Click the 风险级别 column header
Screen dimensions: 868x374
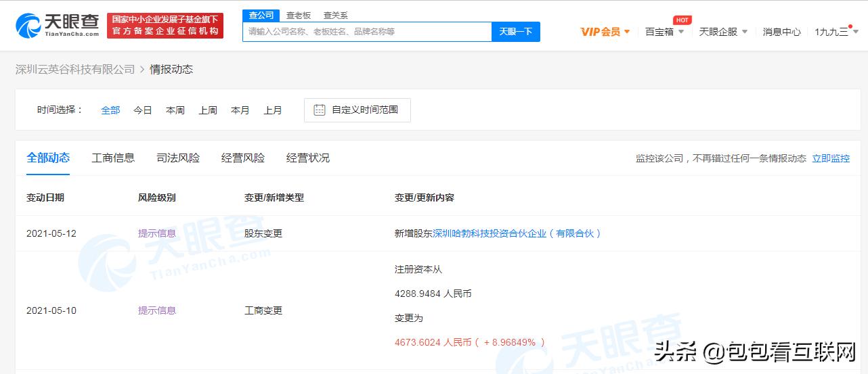pyautogui.click(x=157, y=197)
